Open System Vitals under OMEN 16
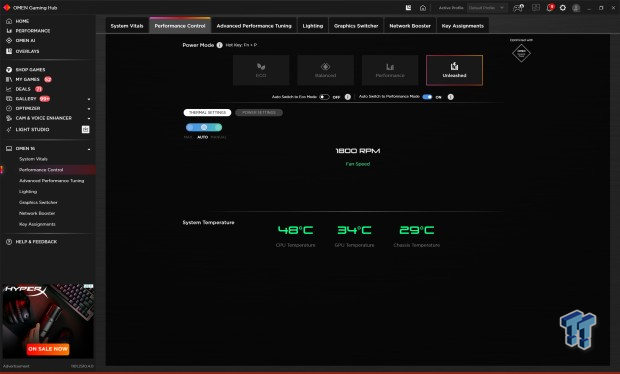The height and width of the screenshot is (374, 620). (33, 159)
